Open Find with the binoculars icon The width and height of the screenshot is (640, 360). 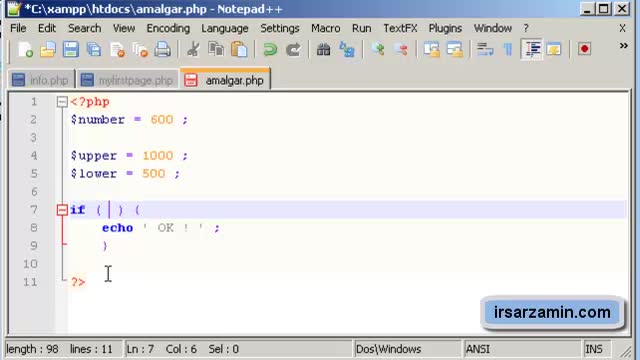point(323,49)
